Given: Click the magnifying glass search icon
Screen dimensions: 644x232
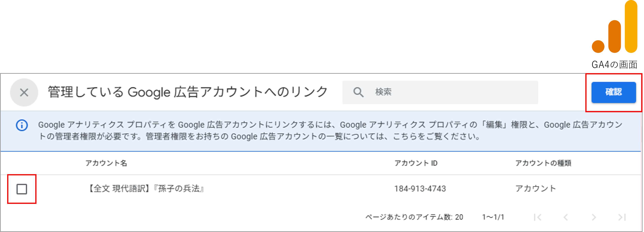Looking at the screenshot, I should coord(358,92).
